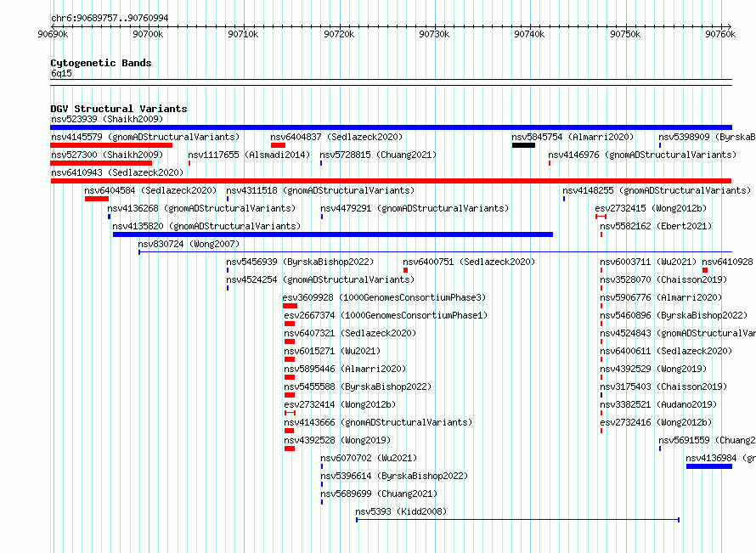Click nsv4148255 gnomADStructuralVariants label
Viewport: 756px width, 553px height.
coord(657,190)
